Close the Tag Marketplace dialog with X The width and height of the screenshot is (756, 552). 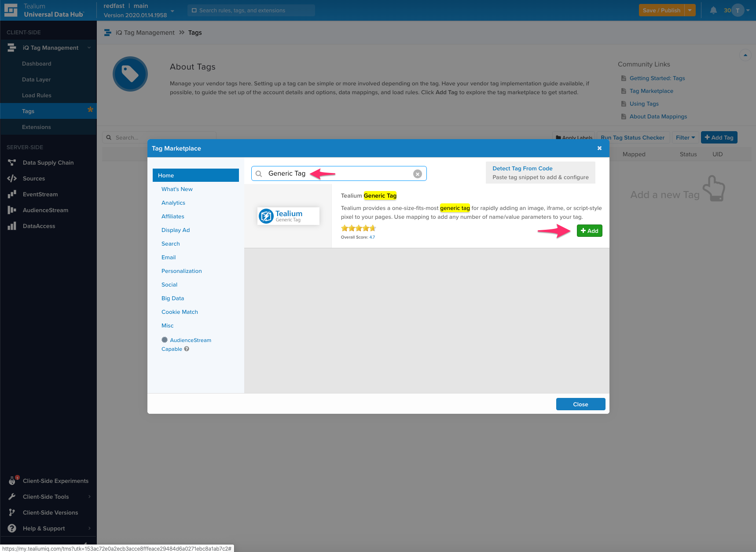pos(599,148)
